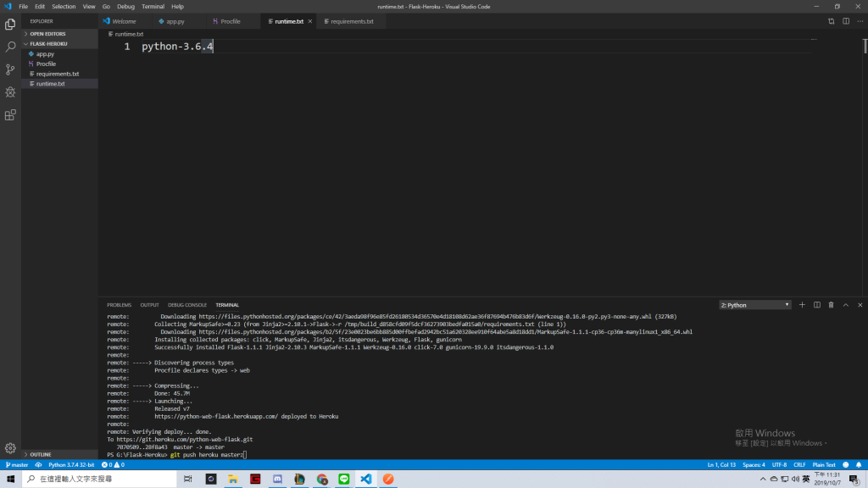868x488 pixels.
Task: Open LINE app from the taskbar
Action: (x=344, y=479)
